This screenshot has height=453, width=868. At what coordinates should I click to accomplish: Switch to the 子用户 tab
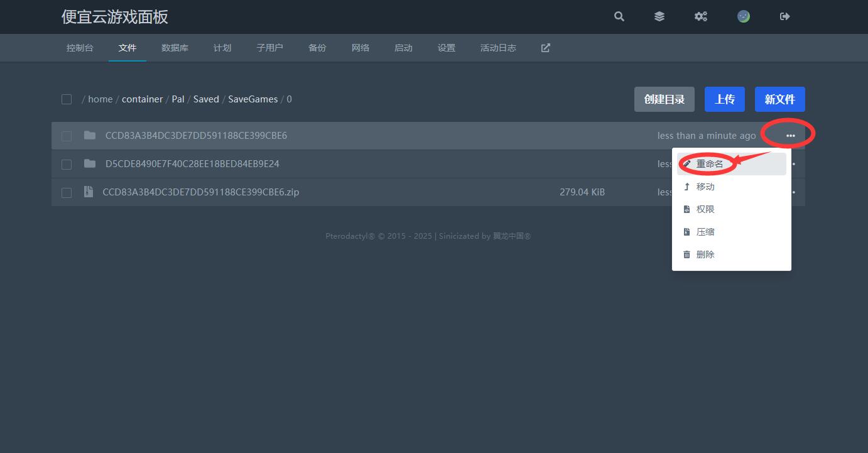pyautogui.click(x=269, y=48)
